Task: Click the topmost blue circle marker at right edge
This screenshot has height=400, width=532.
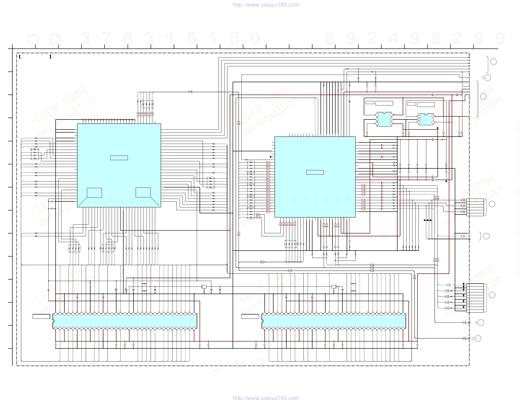Action: coord(494,62)
